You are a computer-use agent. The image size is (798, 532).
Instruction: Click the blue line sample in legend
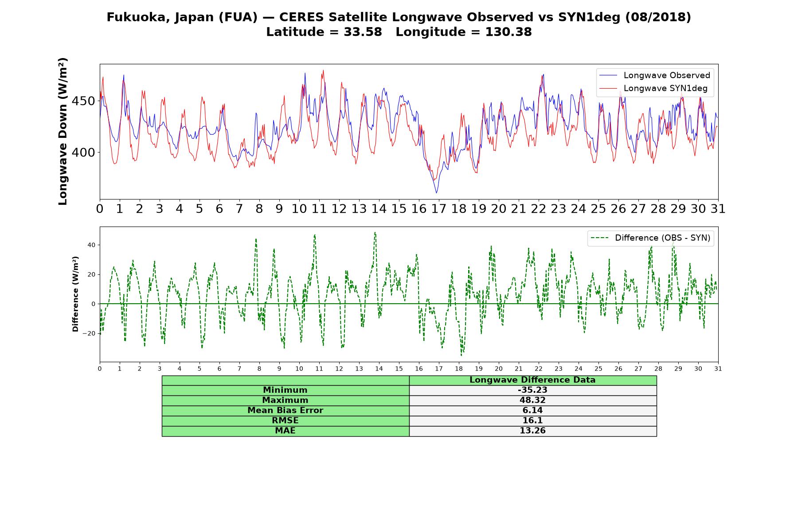pos(608,75)
